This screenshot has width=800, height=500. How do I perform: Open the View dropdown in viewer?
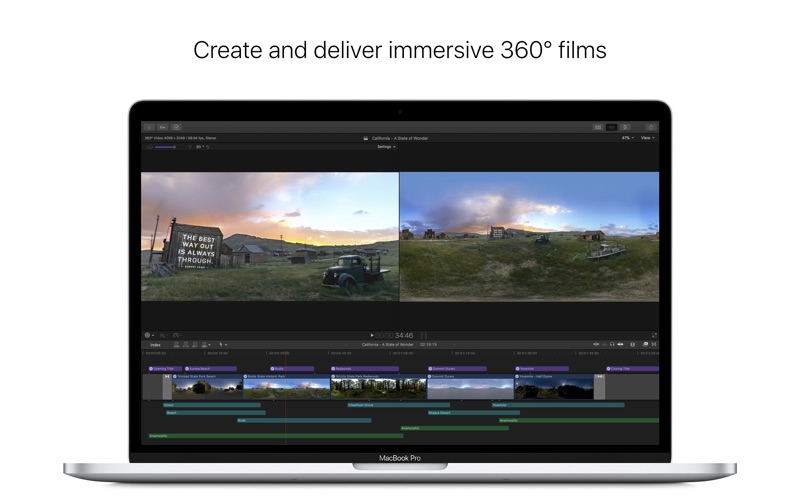click(647, 138)
